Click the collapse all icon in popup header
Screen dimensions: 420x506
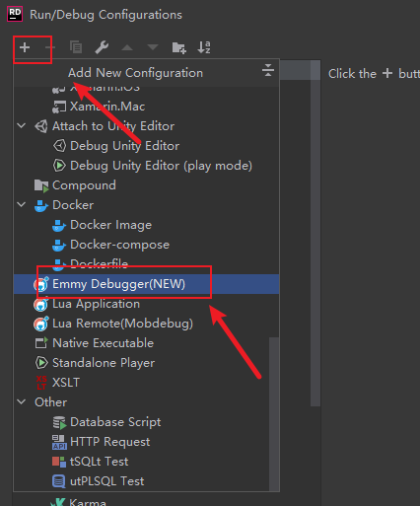pos(268,70)
